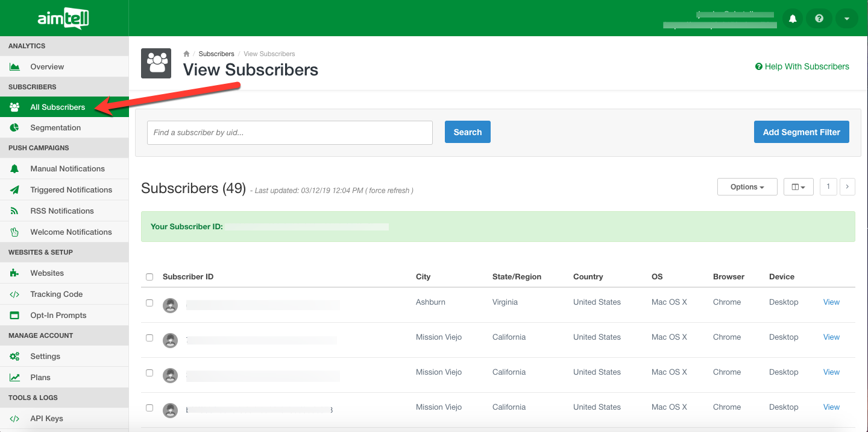Click the Aimtell logo
Image resolution: width=868 pixels, height=432 pixels.
(x=63, y=19)
